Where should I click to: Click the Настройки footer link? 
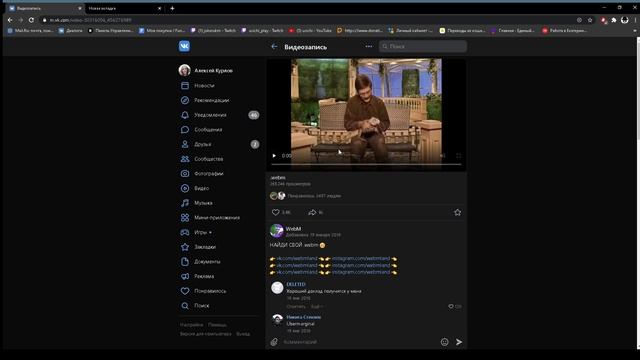[191, 325]
